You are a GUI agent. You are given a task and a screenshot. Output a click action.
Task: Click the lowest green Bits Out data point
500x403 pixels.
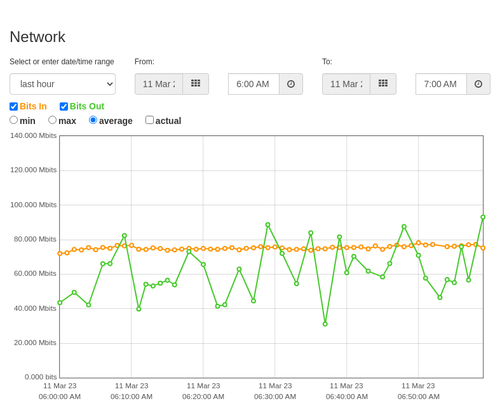[x=325, y=324]
